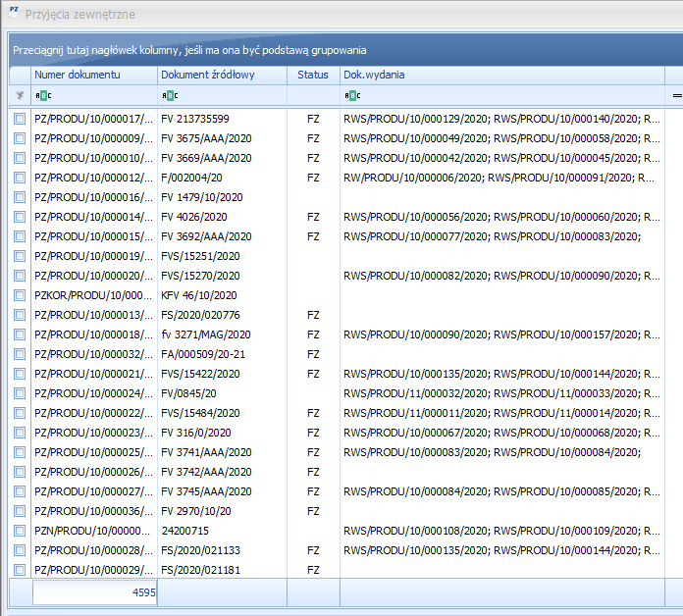Click document number PZ/PRODU/10/000013
Viewport: 683px width, 616px height.
pyautogui.click(x=93, y=315)
